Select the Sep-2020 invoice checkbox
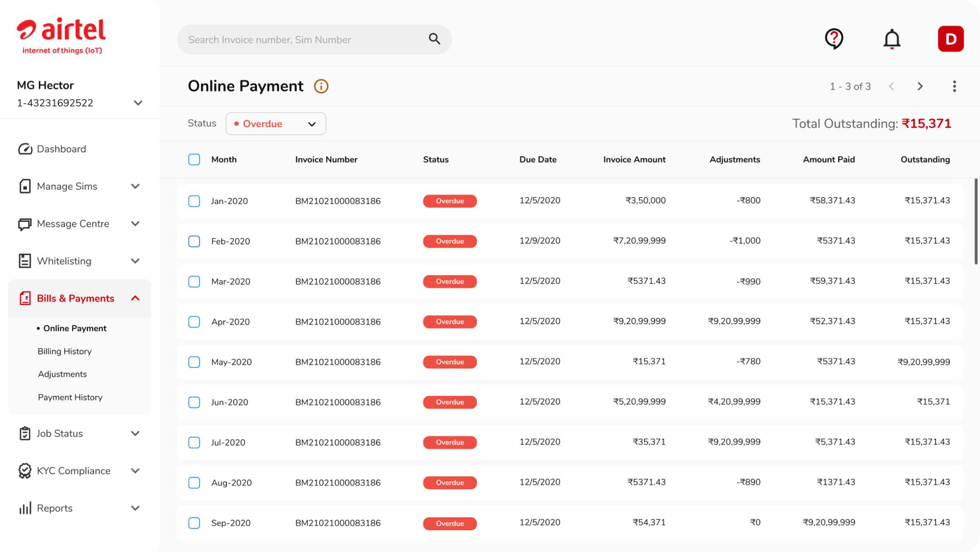 194,523
